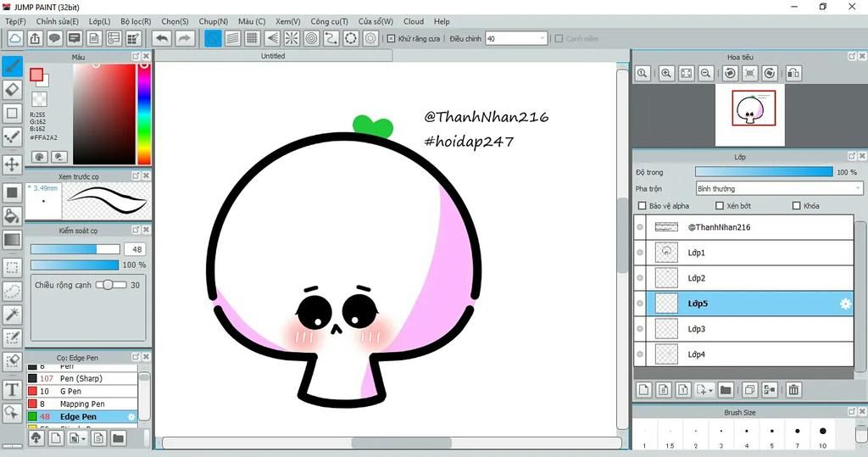Zoom out using navigator magnifier minus
Viewport: 868px width, 457px height.
706,73
